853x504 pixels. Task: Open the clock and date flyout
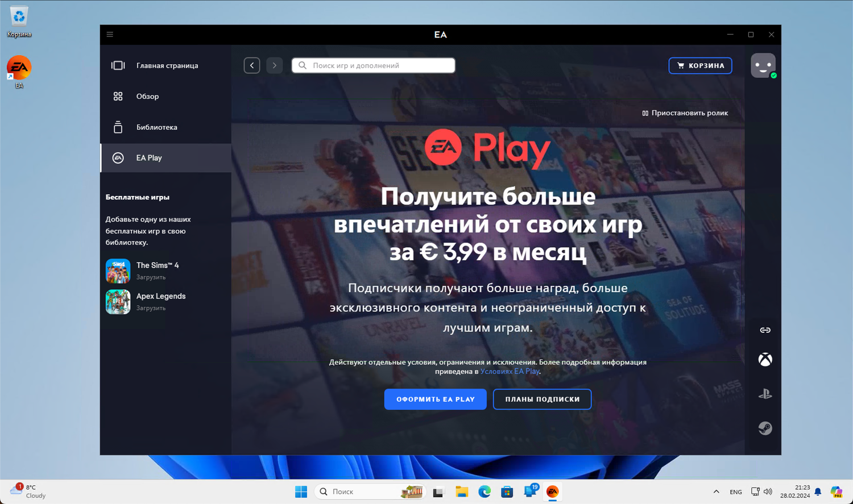(x=795, y=491)
